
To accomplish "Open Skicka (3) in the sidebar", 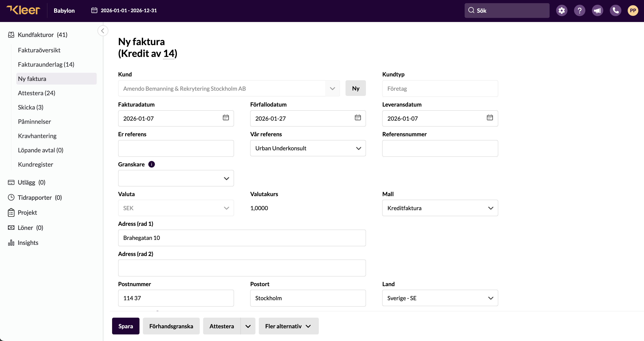I will pyautogui.click(x=31, y=107).
